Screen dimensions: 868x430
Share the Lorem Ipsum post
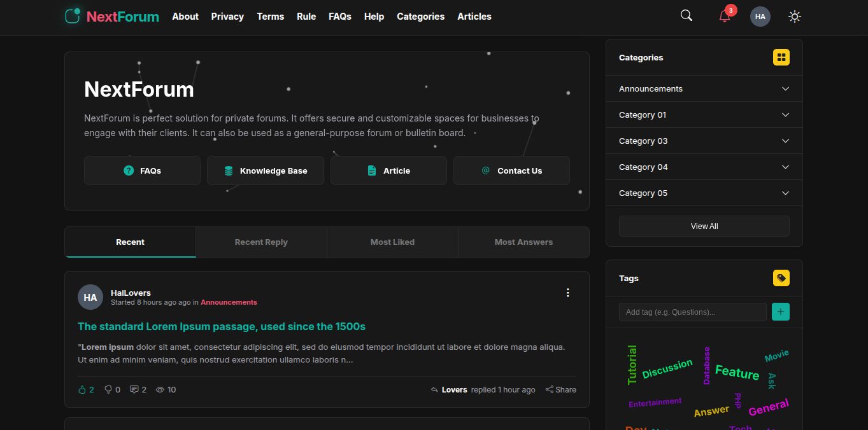click(560, 389)
